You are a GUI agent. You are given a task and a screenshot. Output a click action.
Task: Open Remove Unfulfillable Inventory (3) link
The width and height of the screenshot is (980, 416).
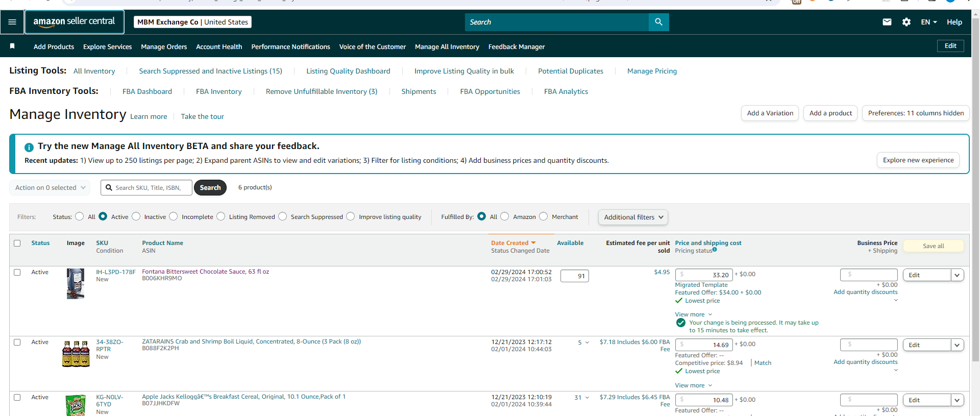(x=322, y=92)
